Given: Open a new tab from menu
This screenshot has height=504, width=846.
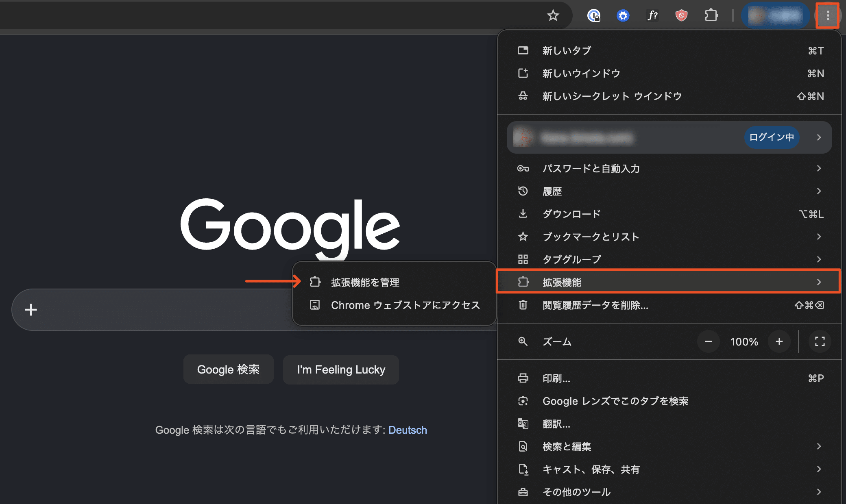Looking at the screenshot, I should pyautogui.click(x=669, y=51).
